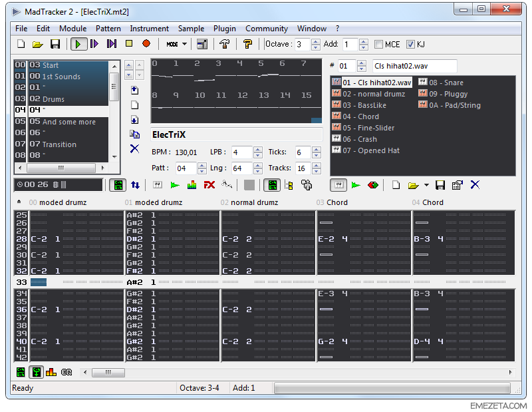
Task: Stop playback with the yellow square
Action: 129,43
